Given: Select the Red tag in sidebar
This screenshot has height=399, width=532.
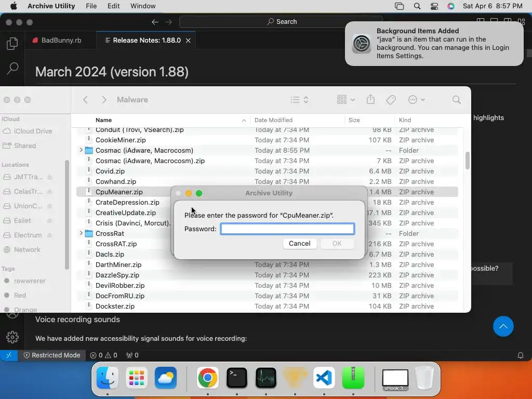Looking at the screenshot, I should tap(20, 295).
